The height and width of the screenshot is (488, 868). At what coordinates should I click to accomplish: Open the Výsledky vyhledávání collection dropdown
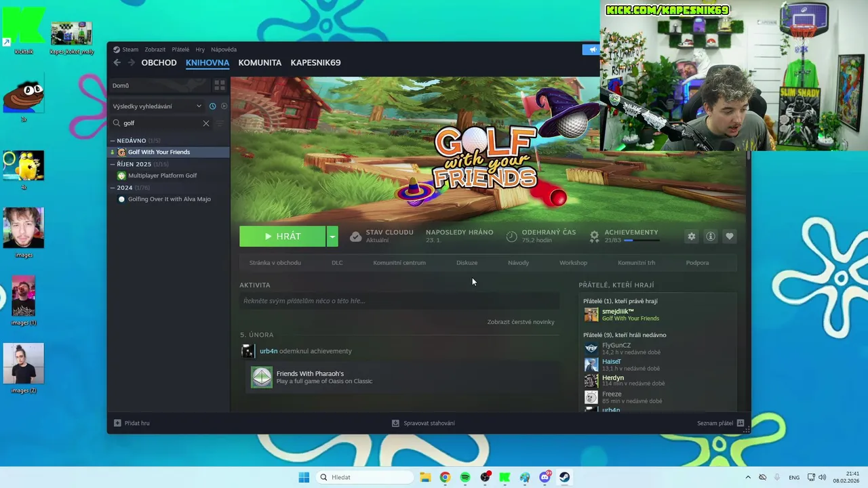[x=157, y=106]
